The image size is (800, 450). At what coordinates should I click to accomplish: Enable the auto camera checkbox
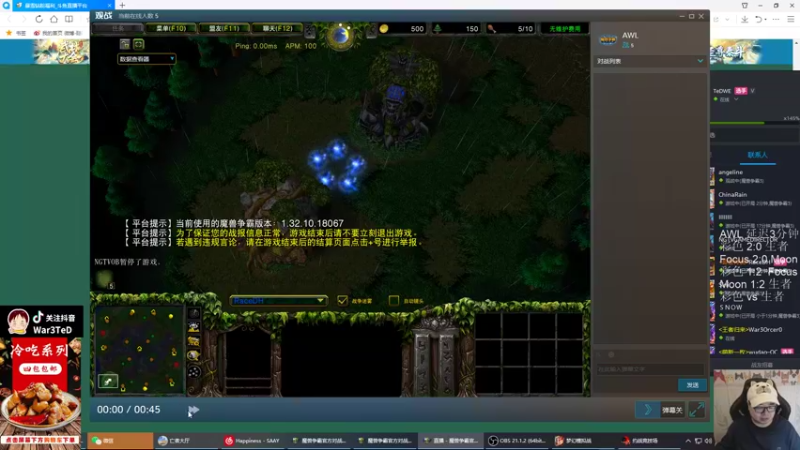coord(394,301)
